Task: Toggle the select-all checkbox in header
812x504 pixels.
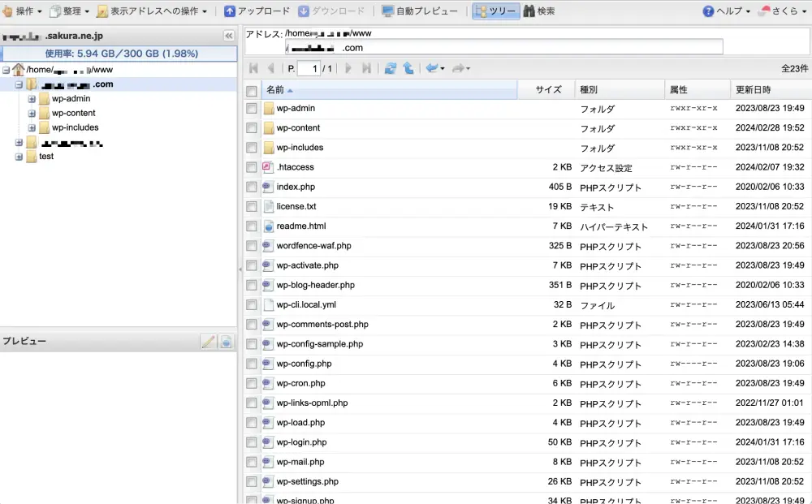Action: click(252, 90)
